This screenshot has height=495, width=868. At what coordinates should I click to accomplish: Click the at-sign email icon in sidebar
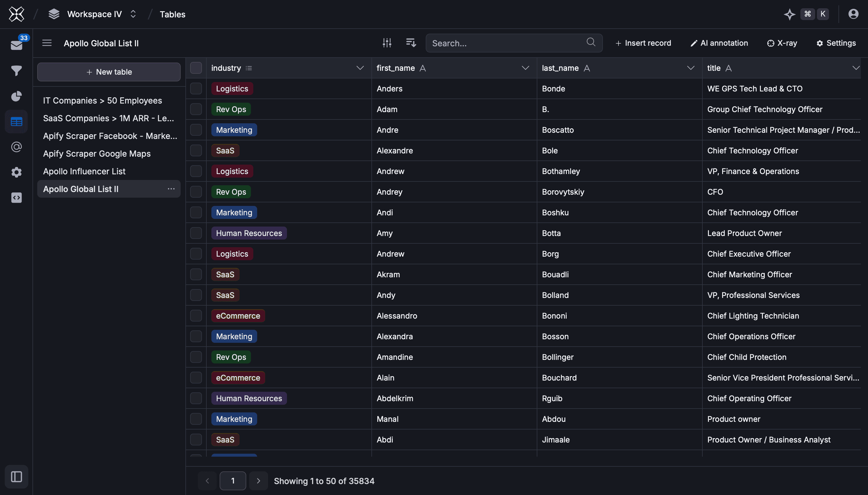(16, 147)
